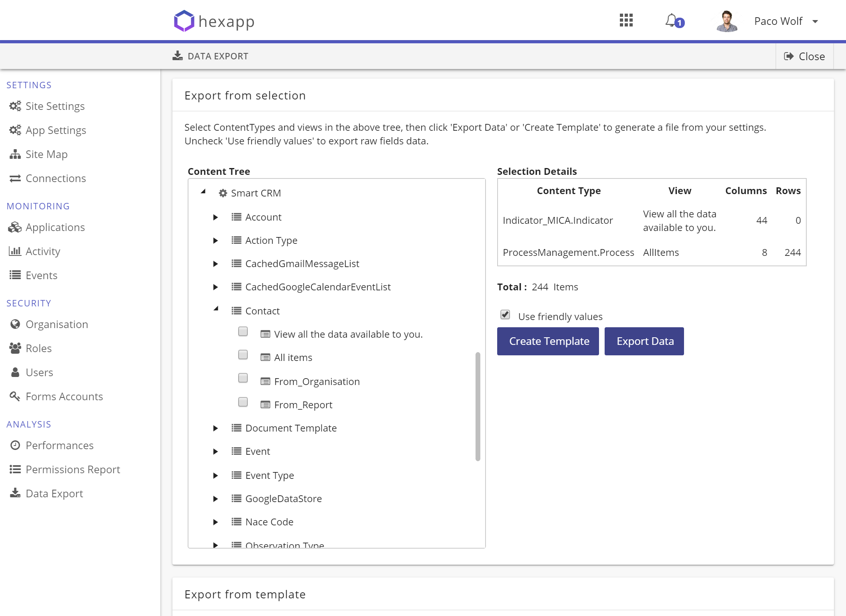
Task: Click the Columns column header
Action: point(746,191)
